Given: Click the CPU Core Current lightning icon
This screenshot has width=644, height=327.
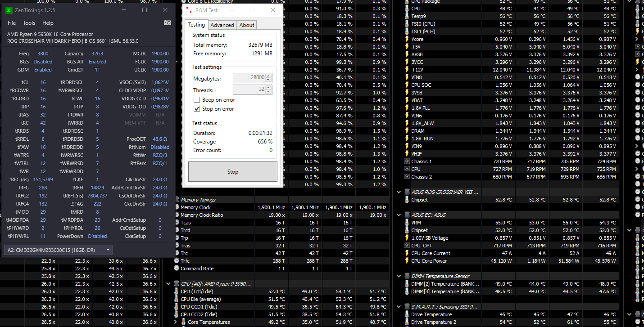Looking at the screenshot, I should (407, 253).
